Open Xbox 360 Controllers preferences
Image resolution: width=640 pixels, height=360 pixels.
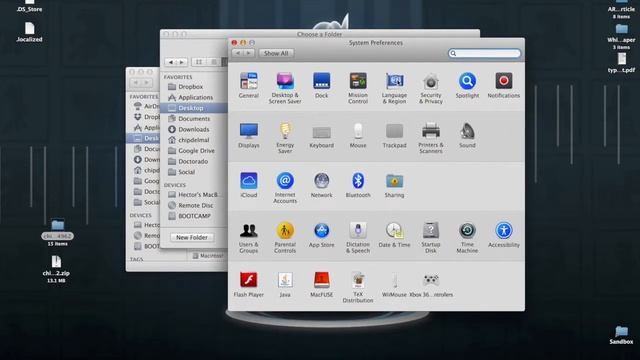[x=431, y=284]
